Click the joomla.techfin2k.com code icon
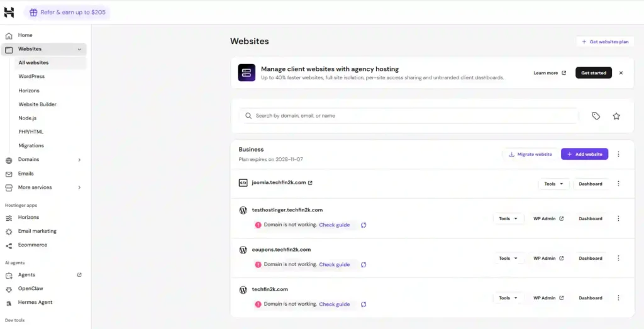644x329 pixels. pyautogui.click(x=243, y=183)
